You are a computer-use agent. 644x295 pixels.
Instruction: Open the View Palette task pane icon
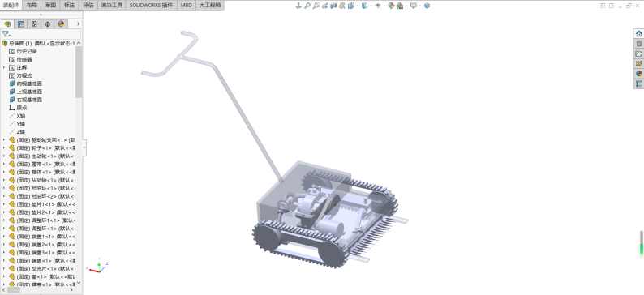point(638,63)
